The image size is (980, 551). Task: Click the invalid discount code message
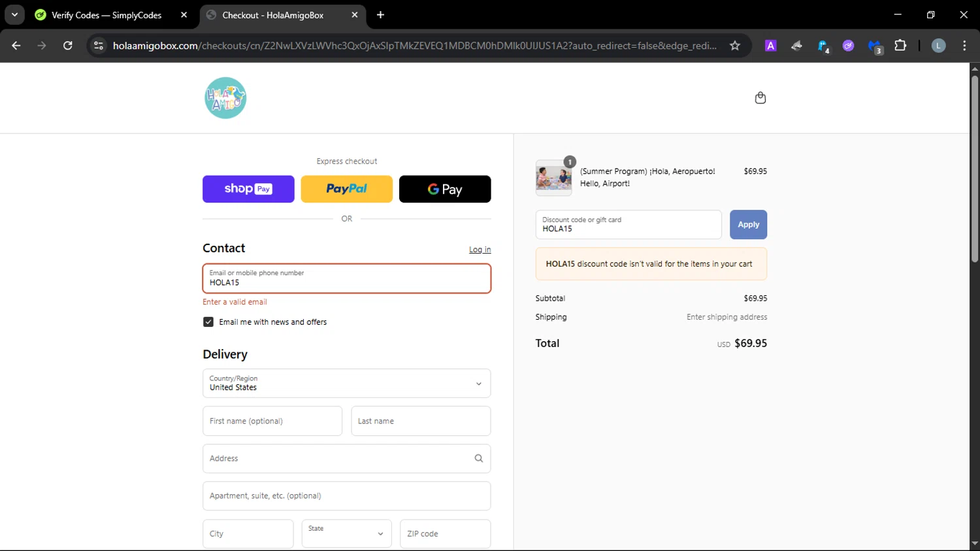[651, 264]
